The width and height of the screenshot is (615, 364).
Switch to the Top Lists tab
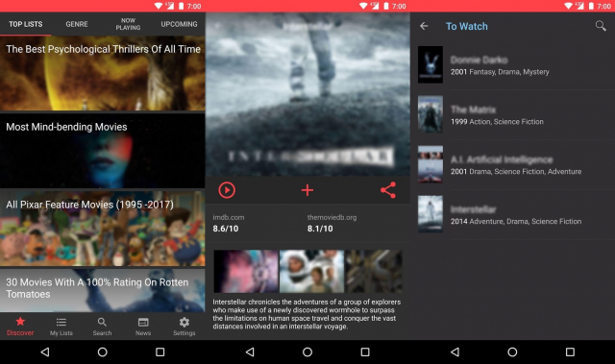click(x=26, y=24)
